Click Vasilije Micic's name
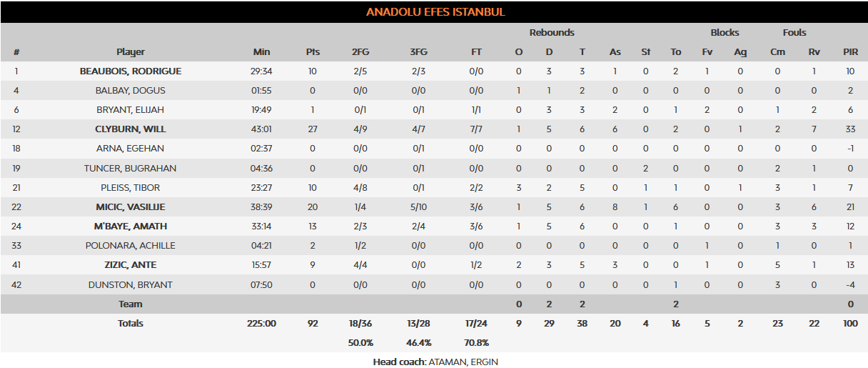868x368 pixels. (131, 207)
